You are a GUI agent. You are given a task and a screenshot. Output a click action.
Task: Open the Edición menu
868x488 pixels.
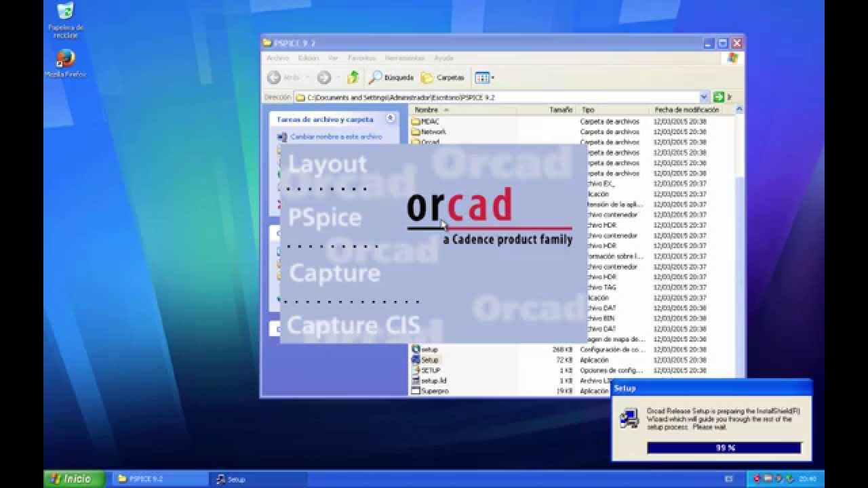tap(308, 58)
